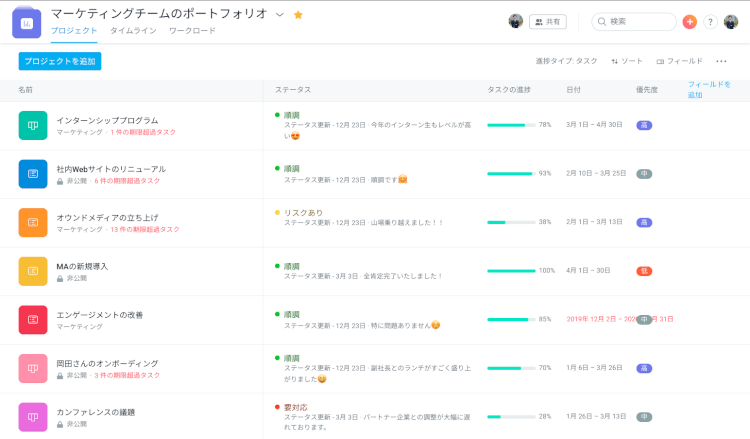Click the blue 社内Webサイトのリニューアル project icon
This screenshot has width=750, height=439.
[x=33, y=174]
